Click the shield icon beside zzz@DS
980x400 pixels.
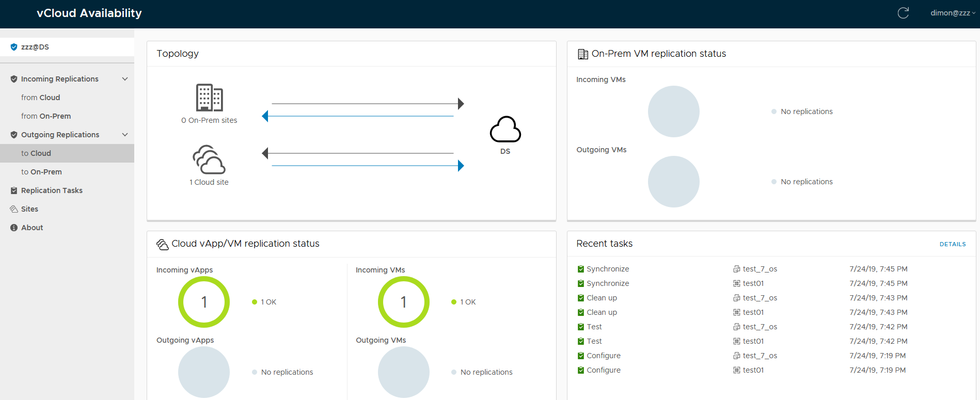[14, 47]
